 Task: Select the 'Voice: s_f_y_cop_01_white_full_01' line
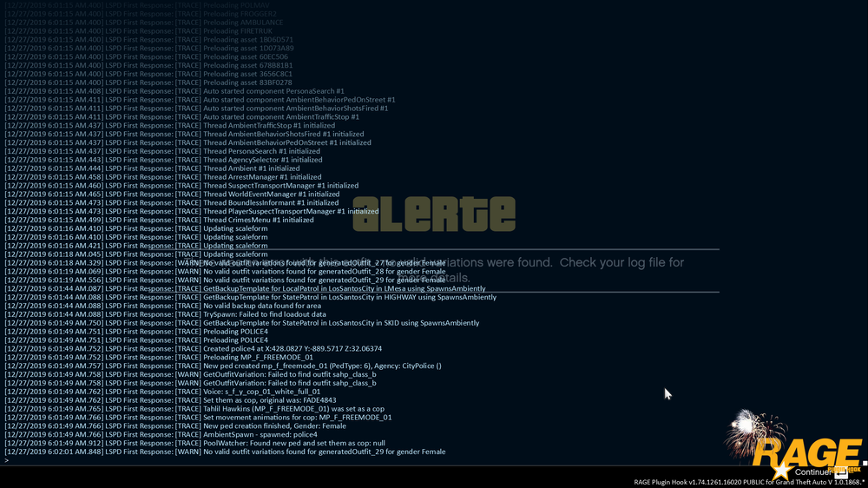click(x=162, y=392)
